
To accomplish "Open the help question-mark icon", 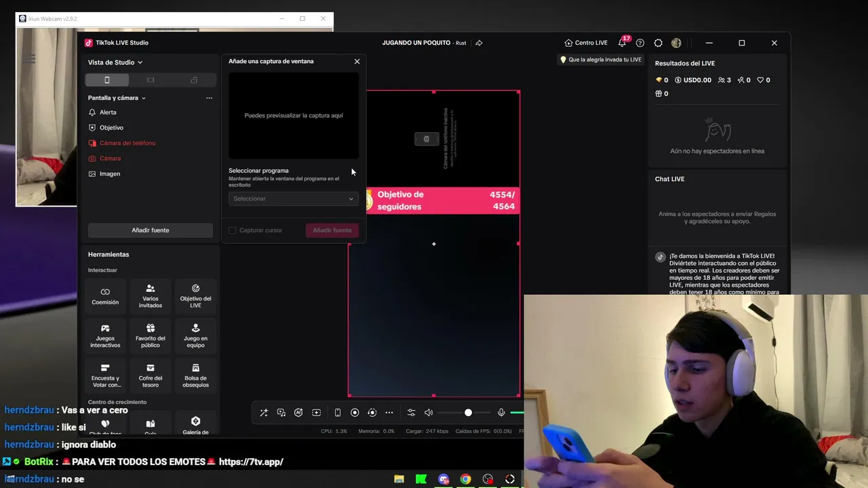I will [639, 43].
